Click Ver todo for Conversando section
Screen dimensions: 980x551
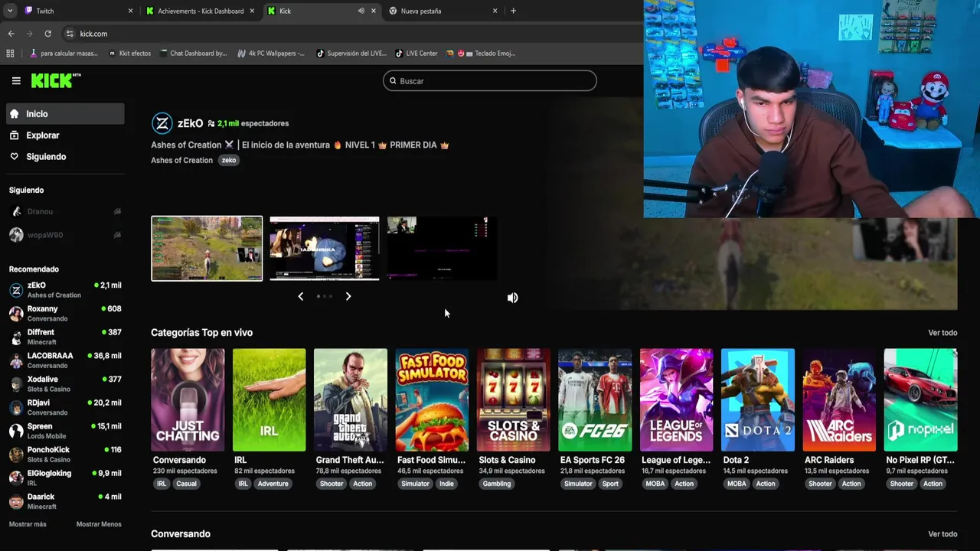click(x=942, y=534)
